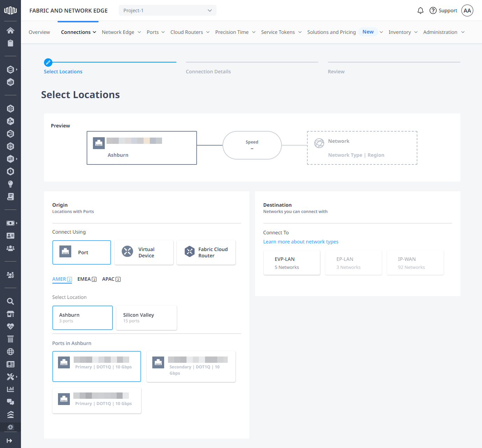This screenshot has width=482, height=448.
Task: Open the Network Edge menu
Action: coord(121,32)
